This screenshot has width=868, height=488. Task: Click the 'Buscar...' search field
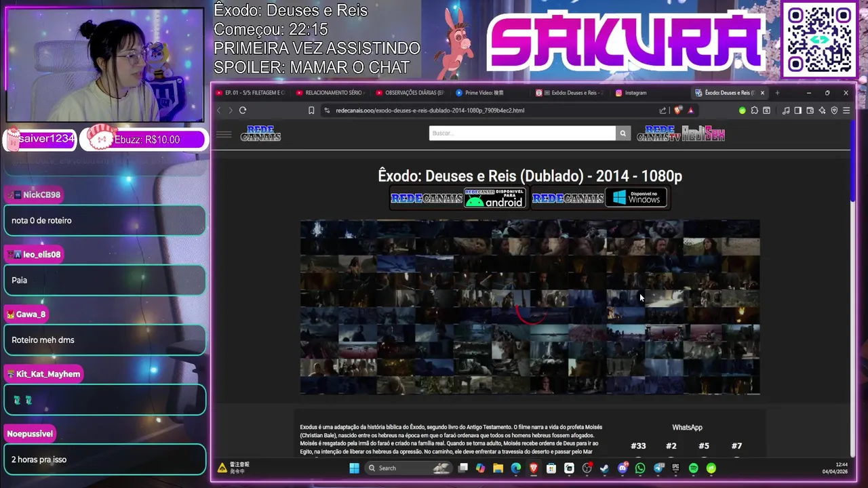click(x=522, y=134)
